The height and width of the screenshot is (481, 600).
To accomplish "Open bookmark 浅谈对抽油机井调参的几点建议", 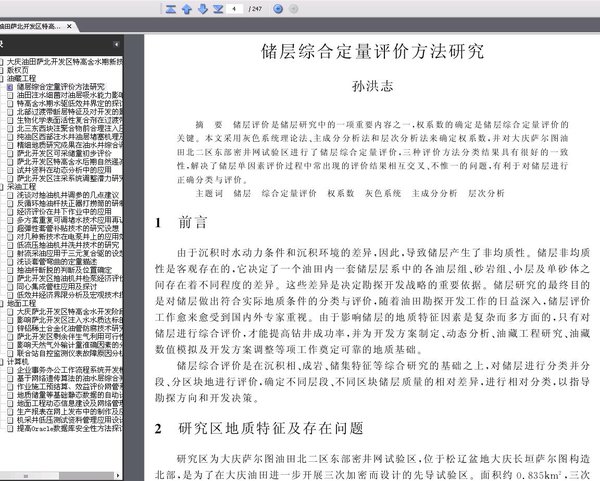I will [68, 195].
